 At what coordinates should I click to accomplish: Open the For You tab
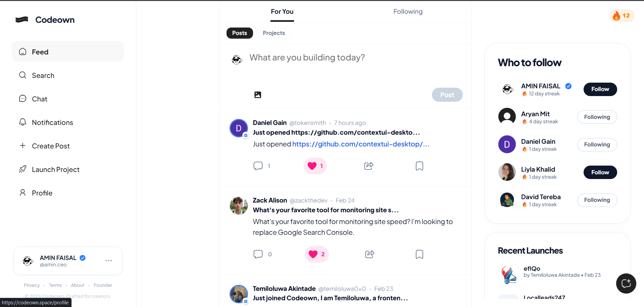pos(282,11)
